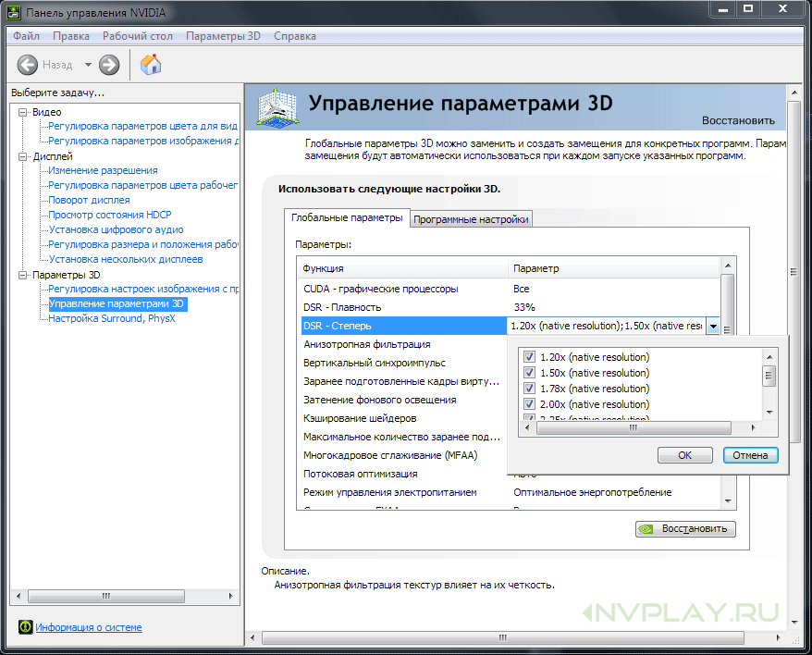This screenshot has height=655, width=812.
Task: Open the Home icon in toolbar
Action: pos(151,64)
